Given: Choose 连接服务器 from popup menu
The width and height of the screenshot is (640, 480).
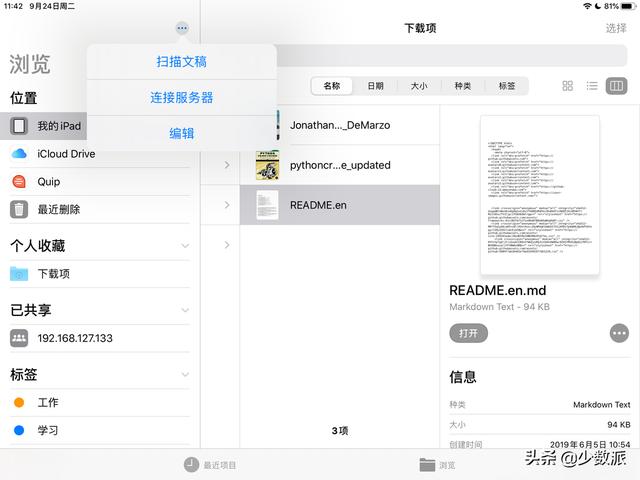Looking at the screenshot, I should [182, 98].
